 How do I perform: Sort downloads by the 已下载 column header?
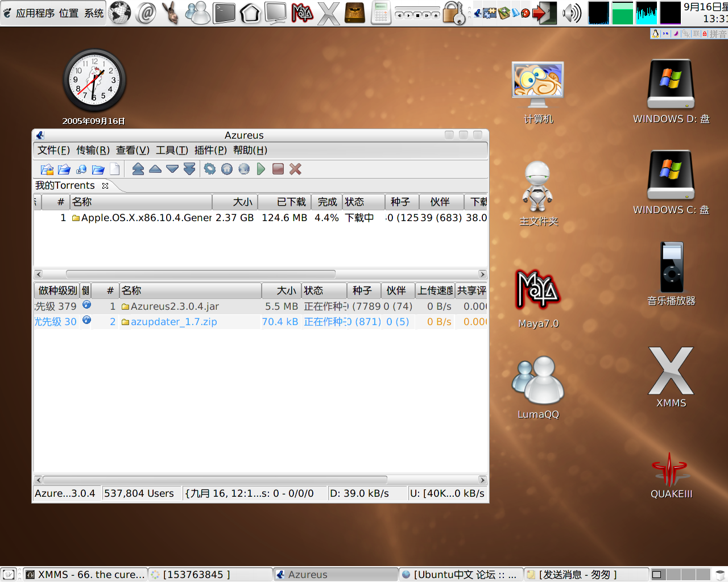click(284, 202)
